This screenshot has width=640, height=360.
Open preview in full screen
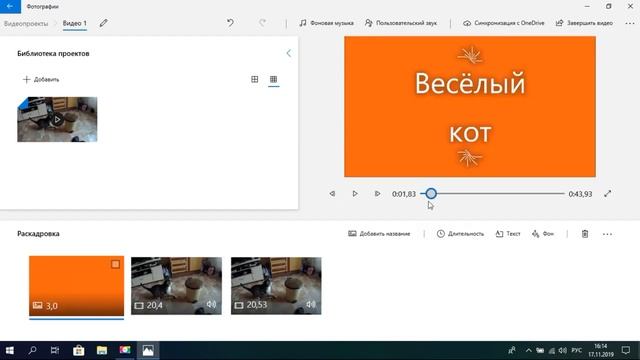608,194
